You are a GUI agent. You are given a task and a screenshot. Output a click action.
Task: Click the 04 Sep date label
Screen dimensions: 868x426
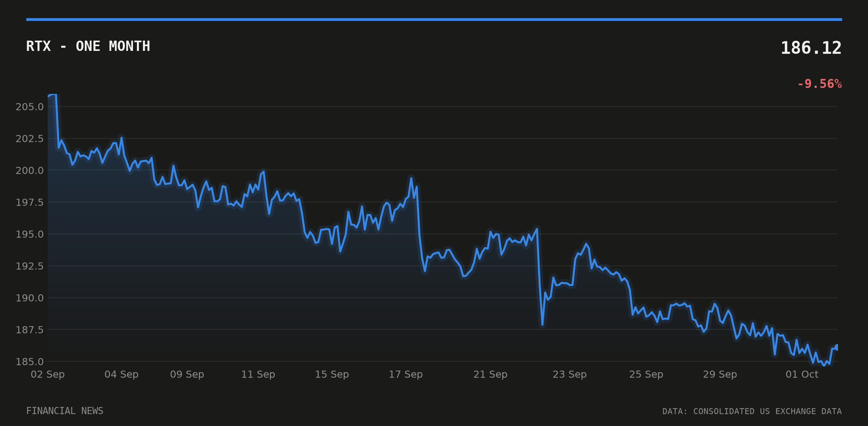(122, 374)
